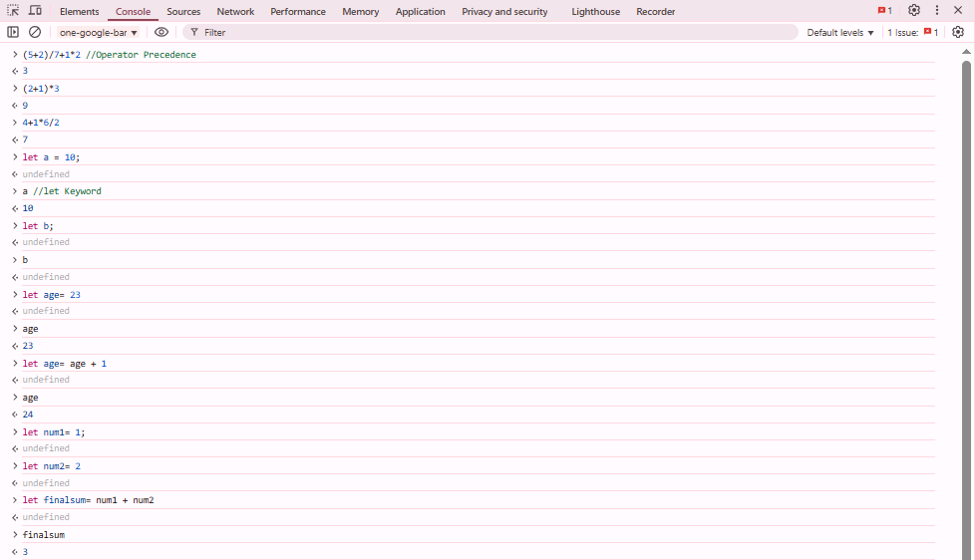Click the '(5+2)/7+1*2 //Operator Precedence' line
This screenshot has height=560, width=975.
coord(109,55)
